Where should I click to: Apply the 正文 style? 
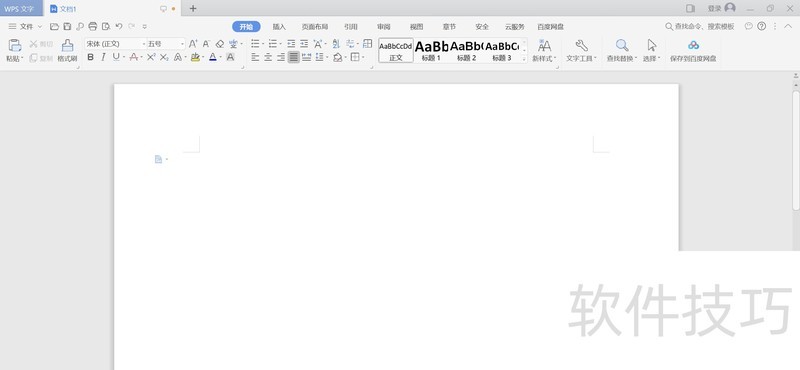396,50
